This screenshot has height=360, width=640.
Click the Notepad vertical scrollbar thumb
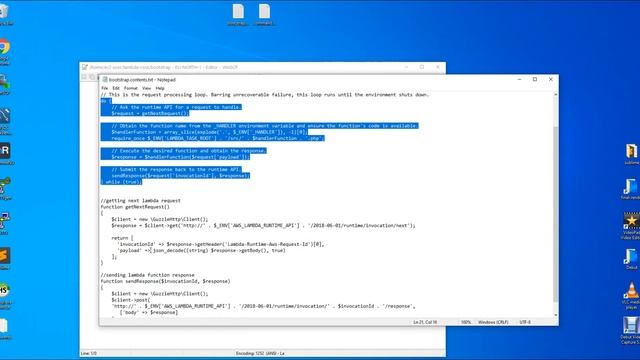coord(555,214)
